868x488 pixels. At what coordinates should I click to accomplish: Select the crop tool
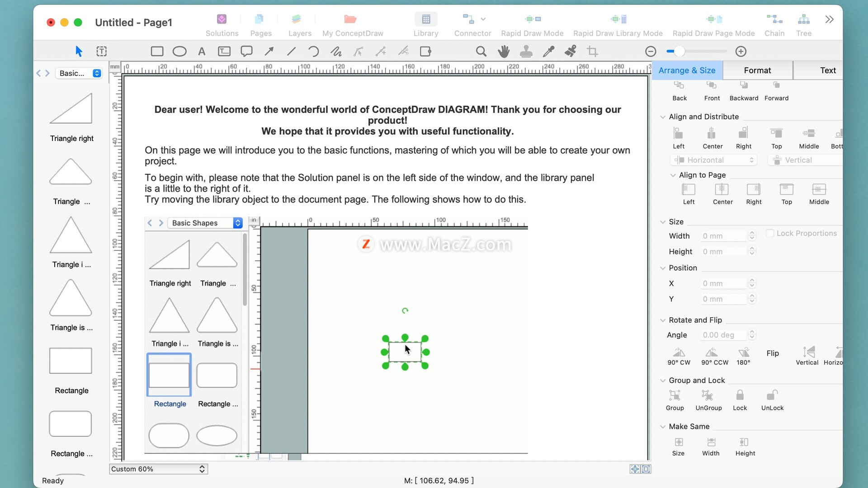click(592, 52)
